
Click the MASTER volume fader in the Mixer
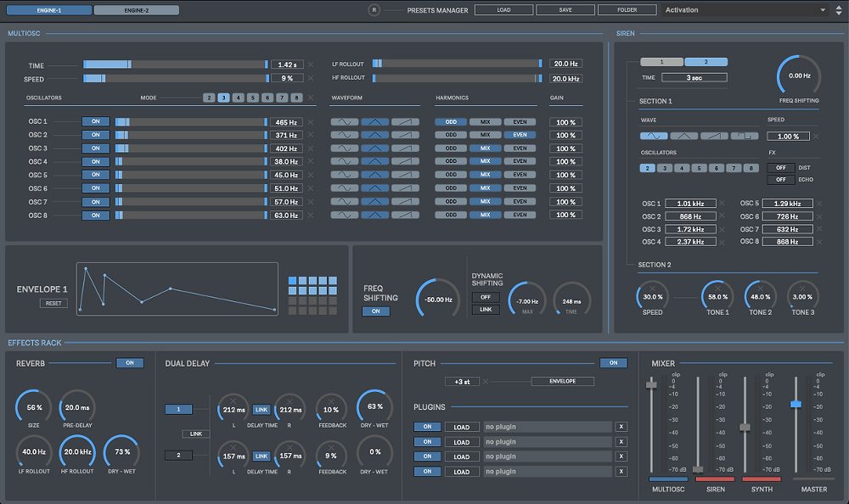click(796, 405)
